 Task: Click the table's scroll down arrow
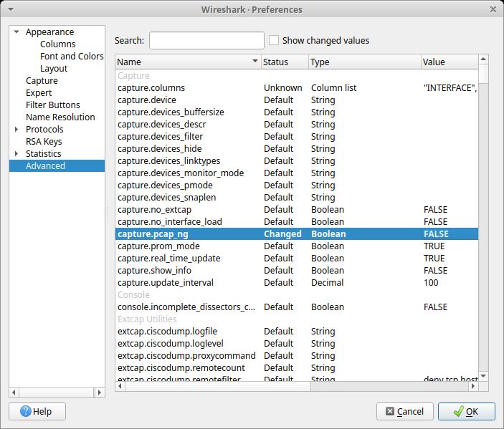[483, 376]
